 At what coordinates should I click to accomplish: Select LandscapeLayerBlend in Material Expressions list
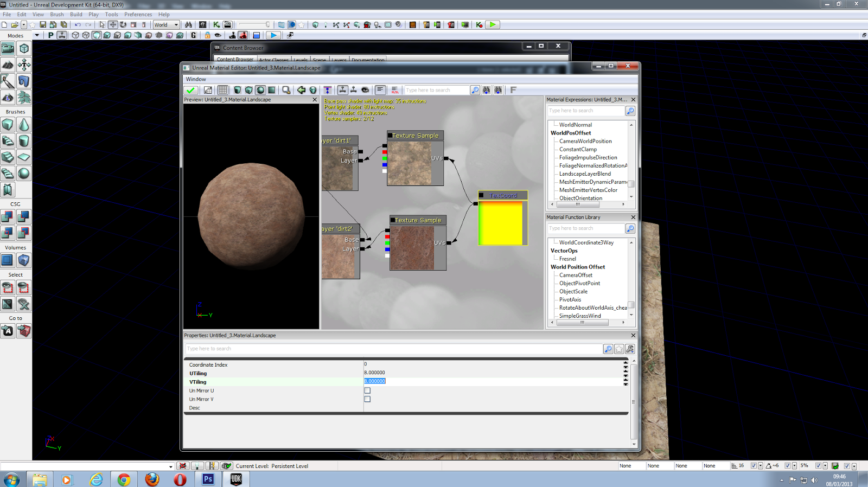(x=585, y=174)
